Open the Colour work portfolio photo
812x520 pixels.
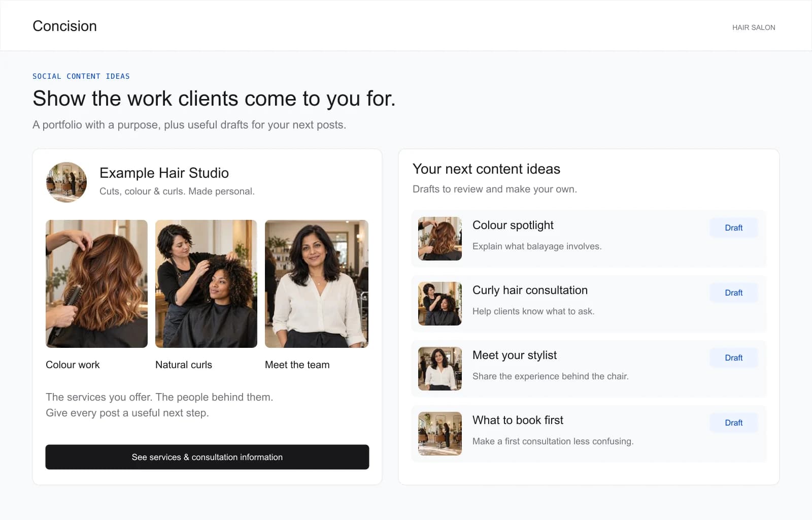[96, 284]
